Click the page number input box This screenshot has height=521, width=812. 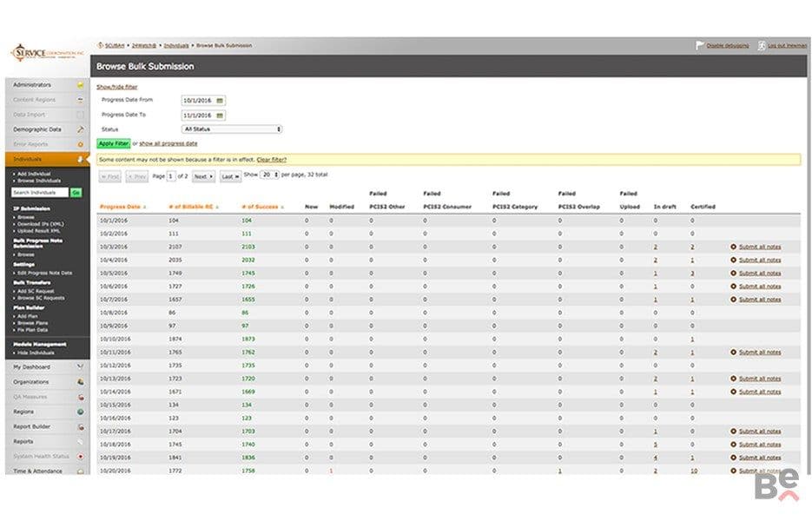(171, 176)
